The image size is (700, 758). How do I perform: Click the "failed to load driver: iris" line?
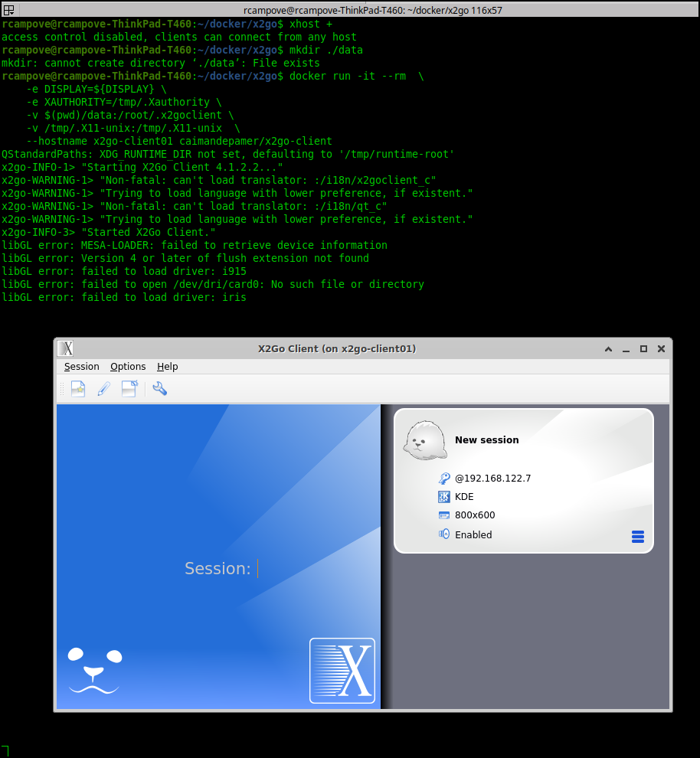(124, 297)
